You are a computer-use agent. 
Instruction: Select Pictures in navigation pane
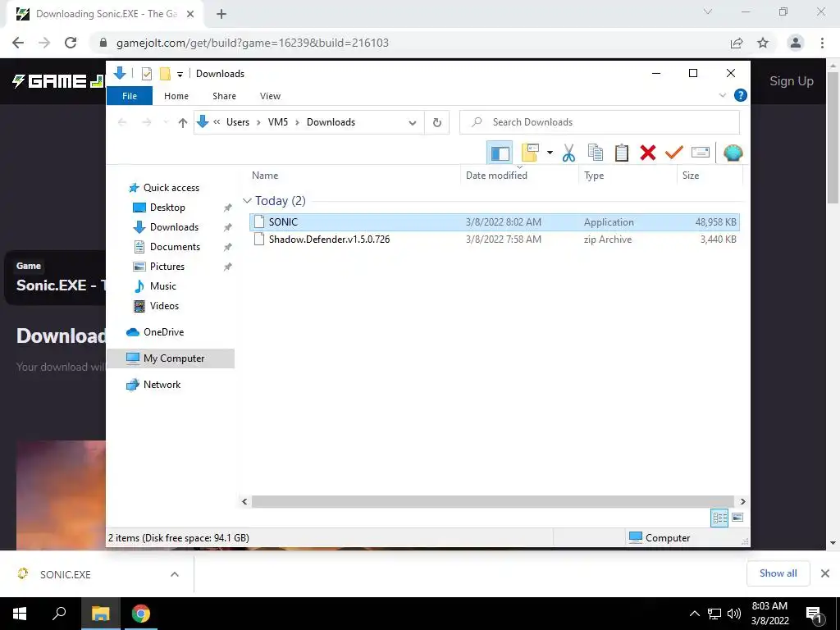[x=167, y=267]
